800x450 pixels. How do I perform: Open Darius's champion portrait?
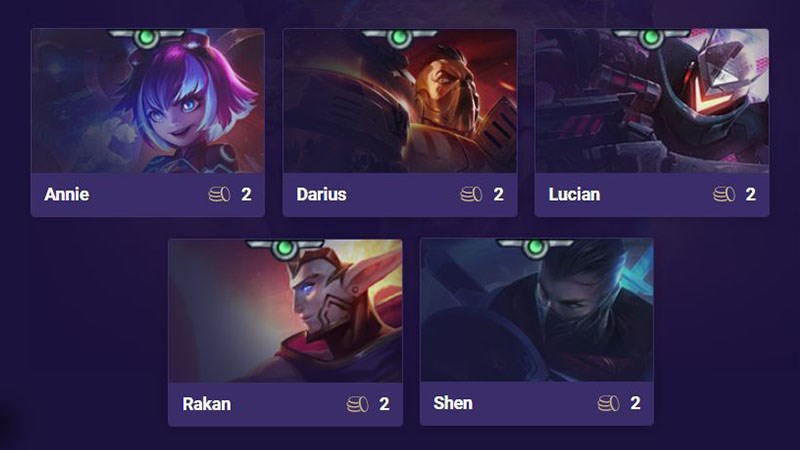click(x=400, y=101)
